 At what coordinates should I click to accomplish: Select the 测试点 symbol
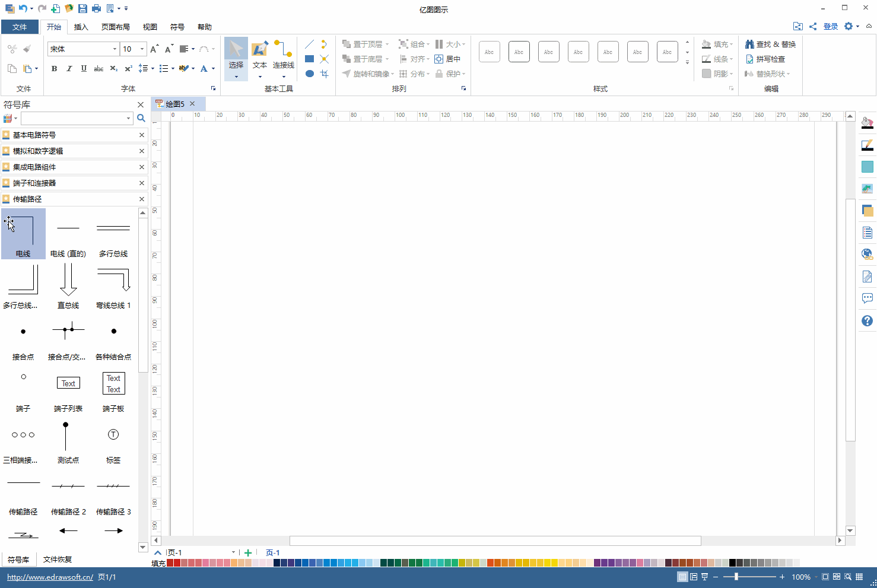(x=68, y=440)
